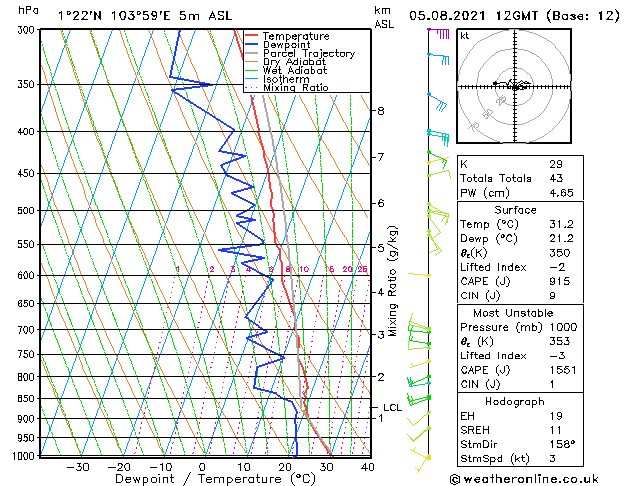Click the Surface Temp value 31.2
The width and height of the screenshot is (629, 486).
561,224
